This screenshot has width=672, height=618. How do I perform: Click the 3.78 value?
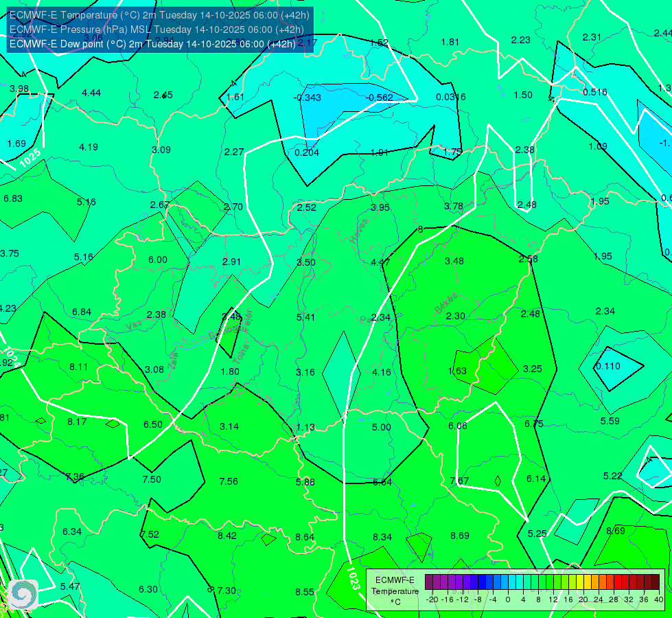pos(454,207)
